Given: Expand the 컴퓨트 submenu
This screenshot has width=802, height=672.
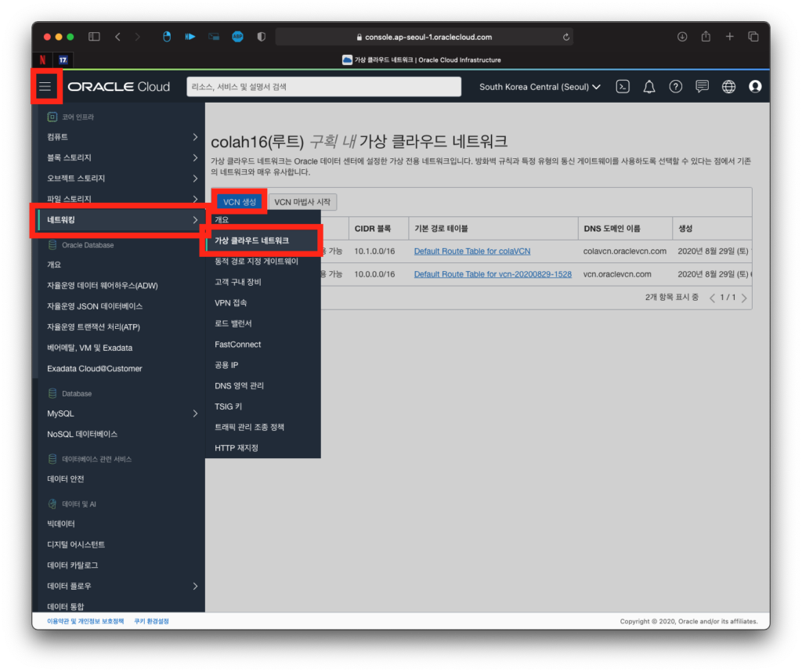Looking at the screenshot, I should click(x=195, y=137).
